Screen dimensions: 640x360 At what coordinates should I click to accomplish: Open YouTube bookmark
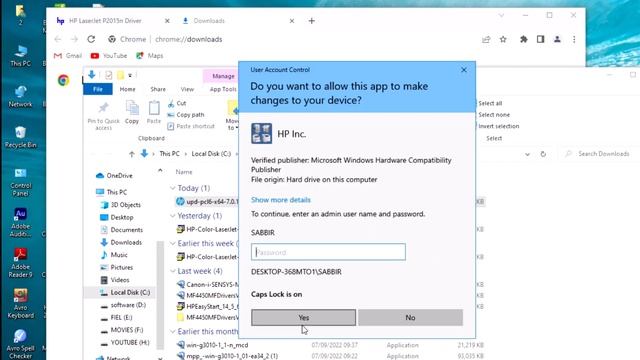[x=109, y=56]
